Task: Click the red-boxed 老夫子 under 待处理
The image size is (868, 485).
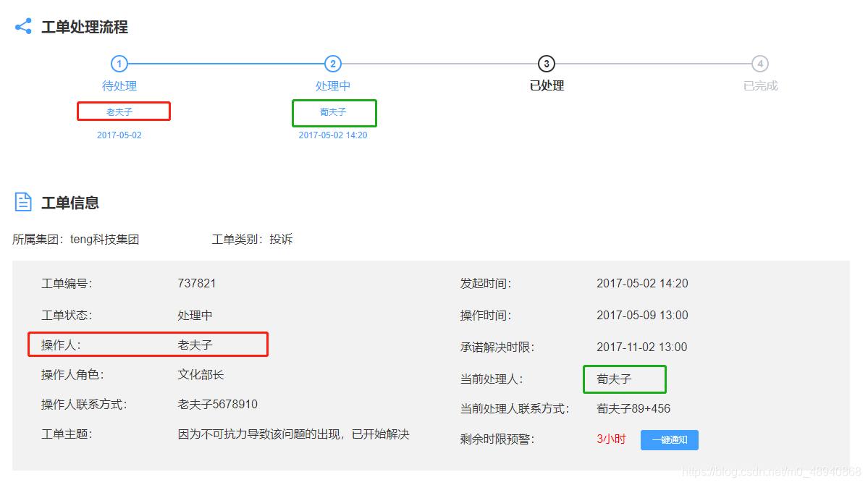Action: (x=123, y=111)
